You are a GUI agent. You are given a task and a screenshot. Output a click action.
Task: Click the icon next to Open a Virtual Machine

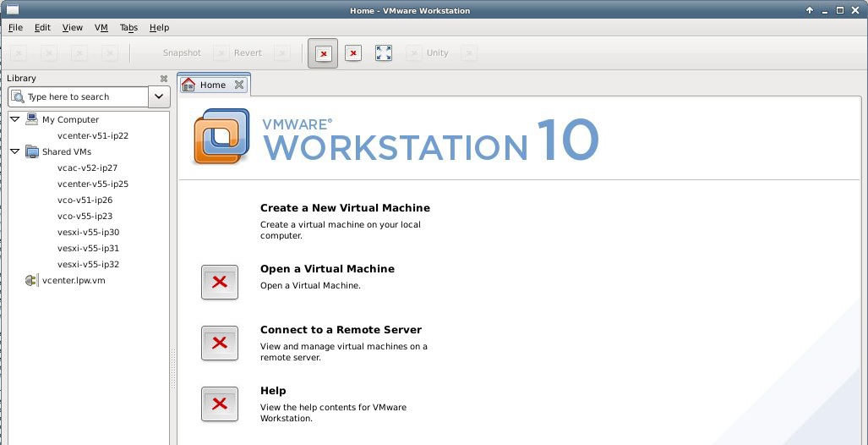(x=220, y=282)
